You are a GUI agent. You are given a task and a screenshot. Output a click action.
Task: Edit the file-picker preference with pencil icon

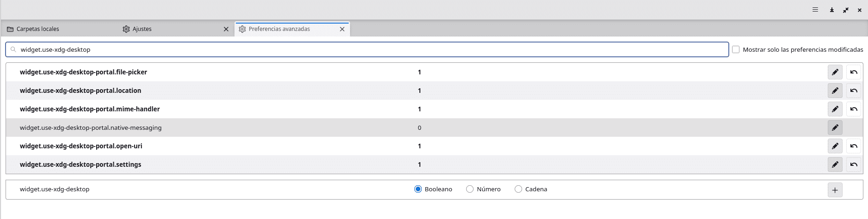coord(835,72)
